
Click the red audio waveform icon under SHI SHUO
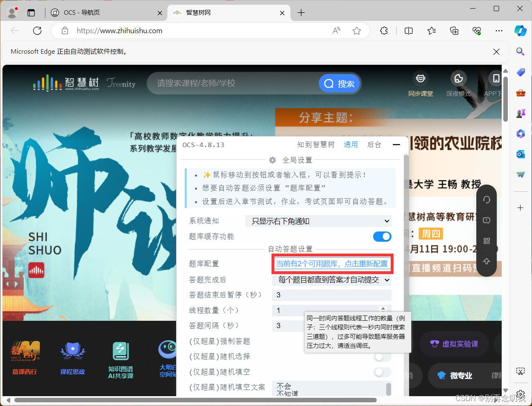coord(36,270)
